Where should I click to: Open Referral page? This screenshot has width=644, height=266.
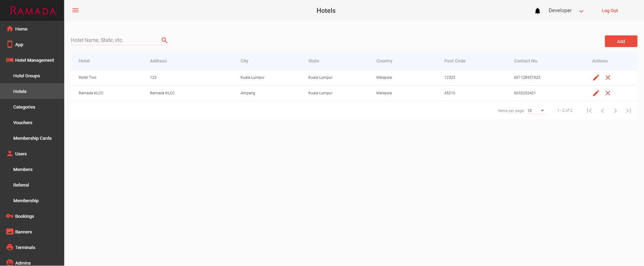[32, 185]
